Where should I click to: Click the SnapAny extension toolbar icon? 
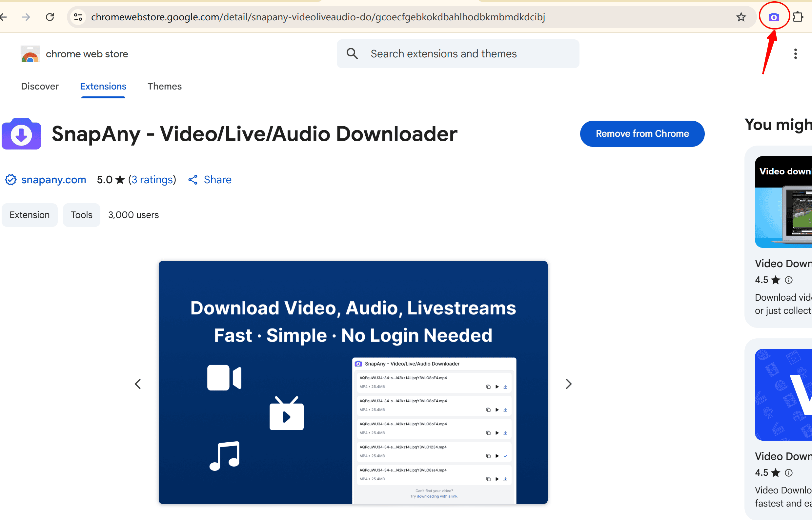point(774,17)
